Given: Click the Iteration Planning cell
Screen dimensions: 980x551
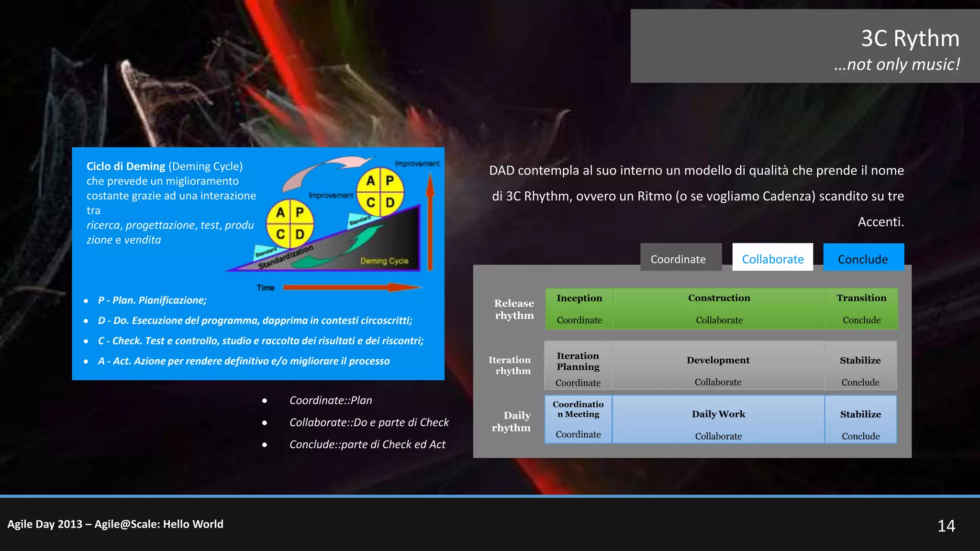Looking at the screenshot, I should 578,365.
